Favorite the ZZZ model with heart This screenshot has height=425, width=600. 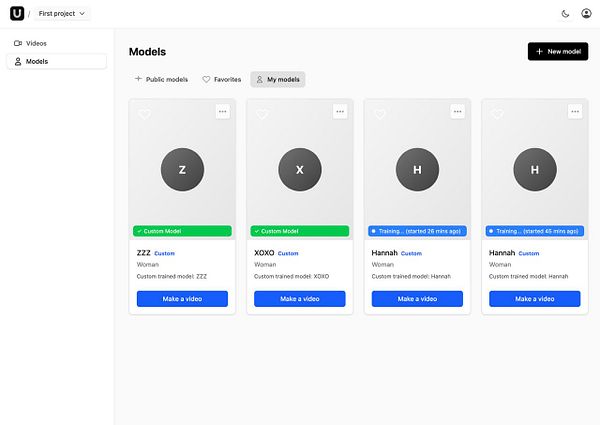click(144, 114)
